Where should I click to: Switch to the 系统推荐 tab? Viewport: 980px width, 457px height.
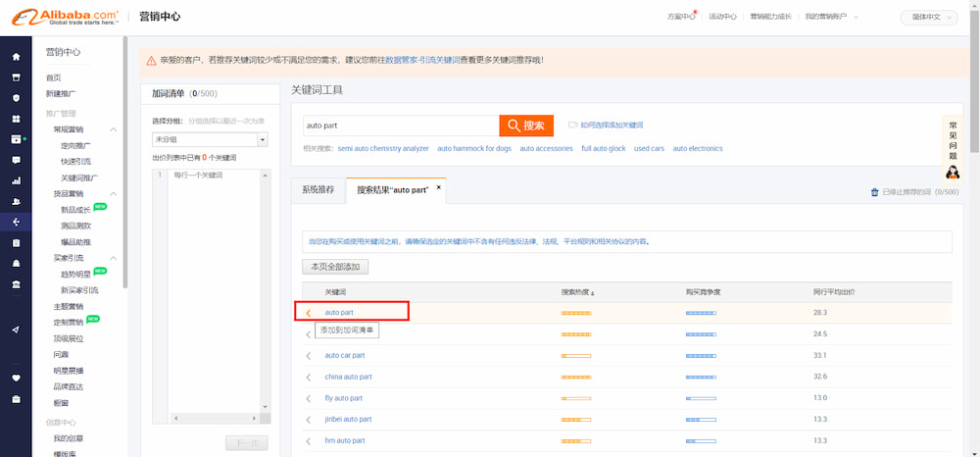tap(318, 189)
